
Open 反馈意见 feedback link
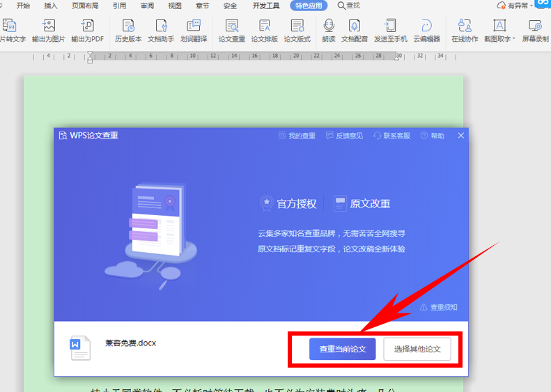point(344,136)
